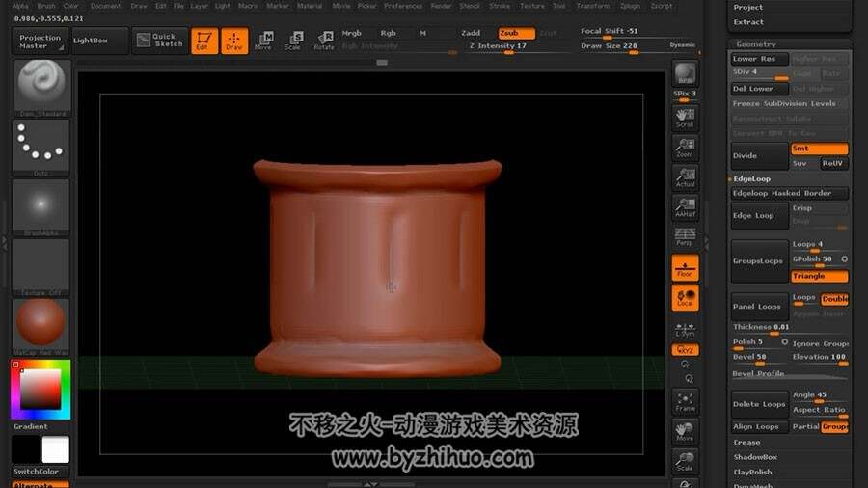Toggle the Zsub mode button

516,33
